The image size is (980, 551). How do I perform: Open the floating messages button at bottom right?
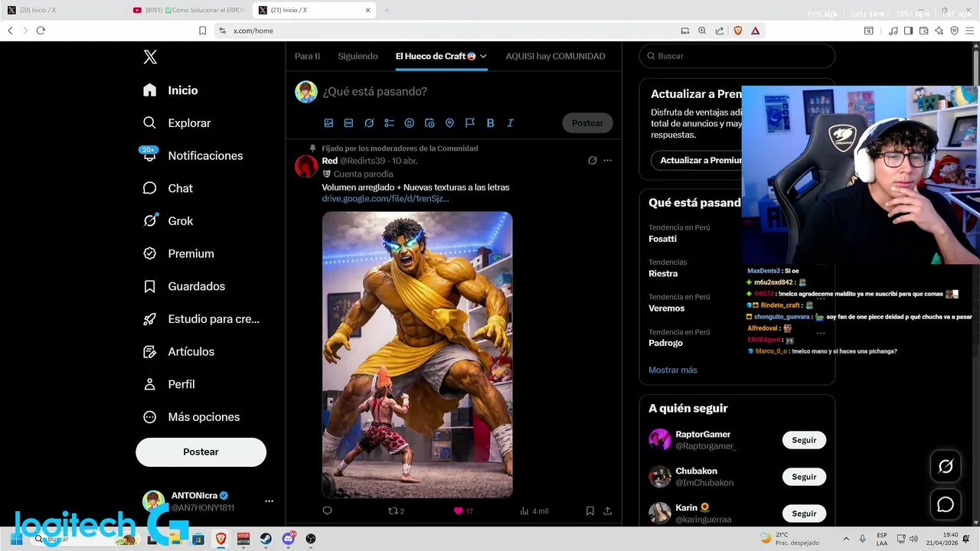(x=946, y=504)
